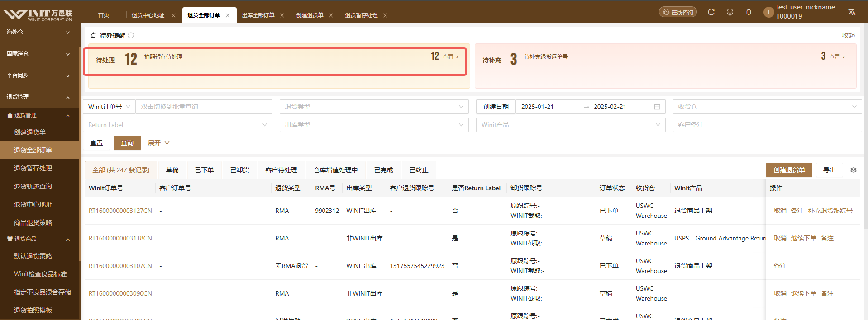Select the 已卸货 status tab
Screen dimensions: 868x320
pos(240,170)
